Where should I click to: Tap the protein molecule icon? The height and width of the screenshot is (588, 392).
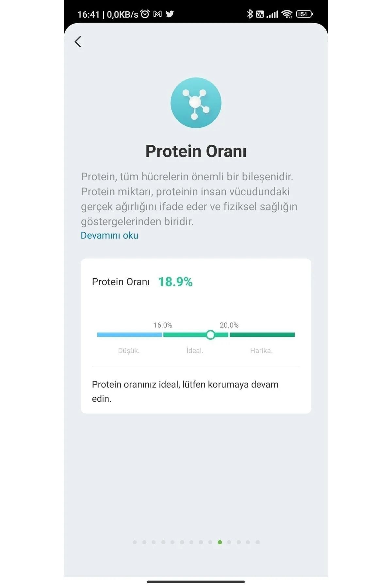click(x=196, y=103)
